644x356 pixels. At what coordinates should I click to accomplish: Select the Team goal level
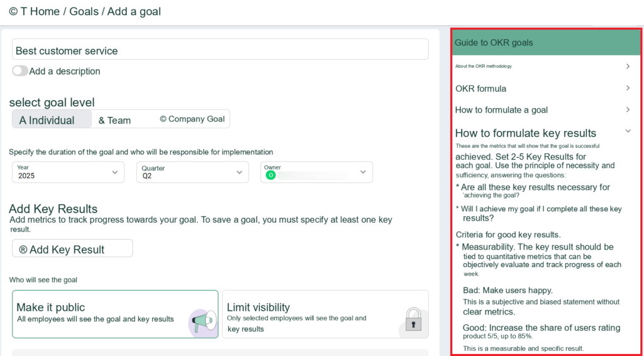(x=114, y=120)
